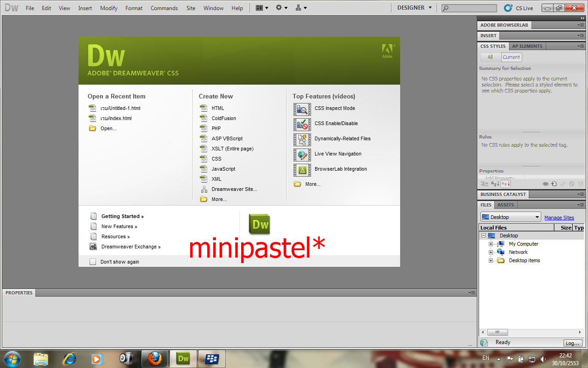Open the Desktop site dropdown in Files panel
Viewport: 588px width, 368px height.
(x=511, y=217)
